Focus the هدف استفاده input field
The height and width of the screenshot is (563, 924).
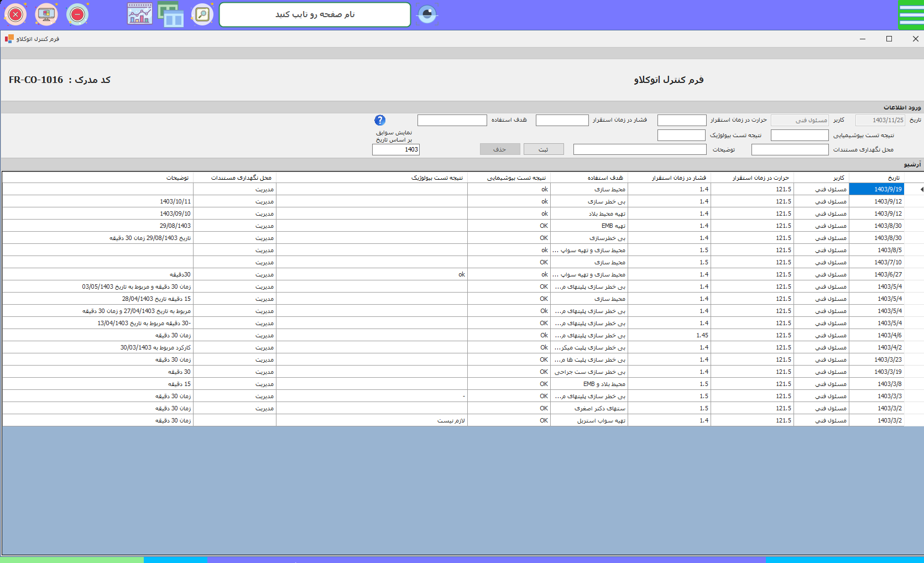pos(452,120)
